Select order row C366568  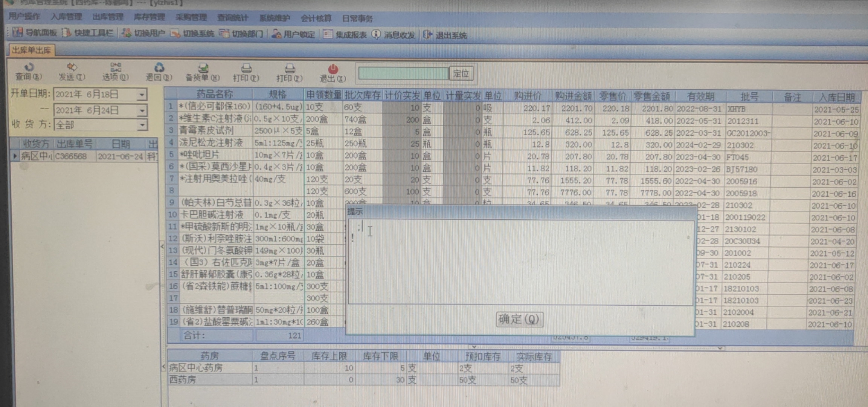coord(71,156)
